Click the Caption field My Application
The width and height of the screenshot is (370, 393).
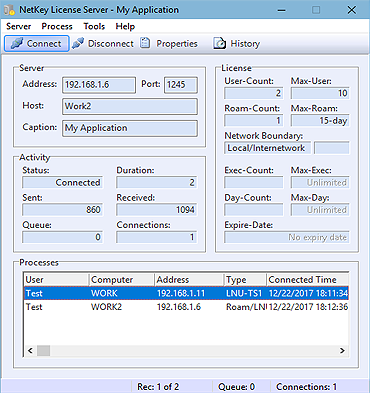pyautogui.click(x=130, y=128)
